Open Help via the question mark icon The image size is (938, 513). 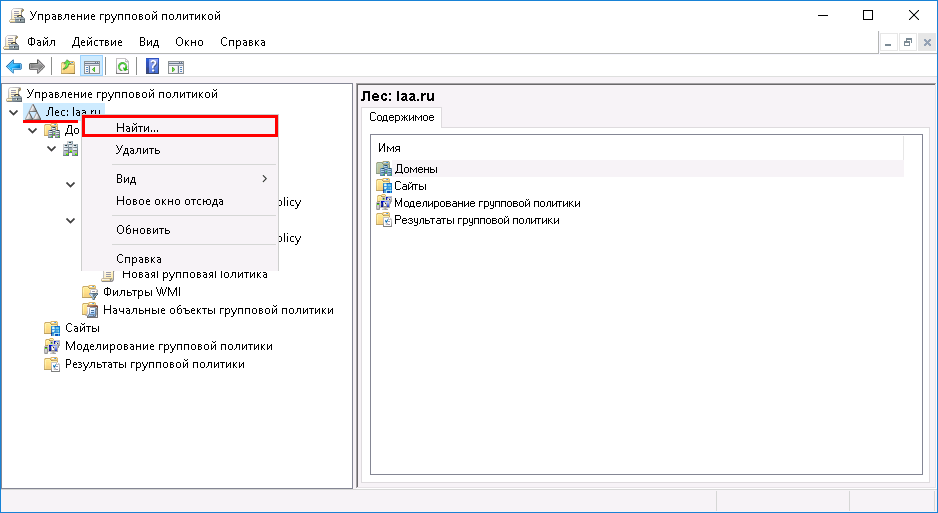153,67
